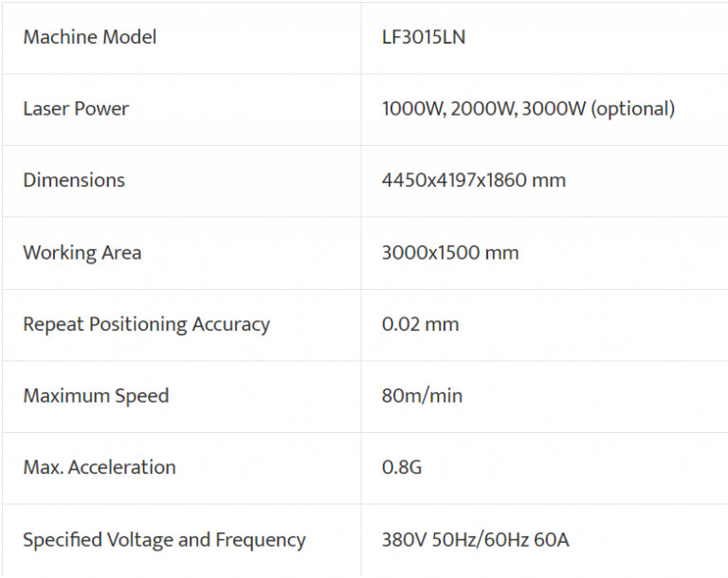This screenshot has width=728, height=578.
Task: Click the (optional) text in Laser Power row
Action: [x=633, y=109]
